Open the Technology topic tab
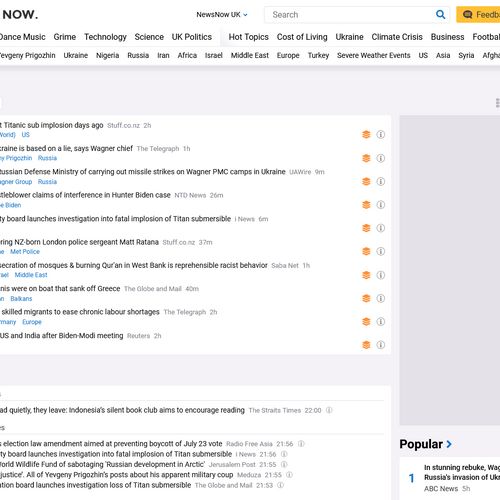This screenshot has width=500, height=500. click(105, 37)
